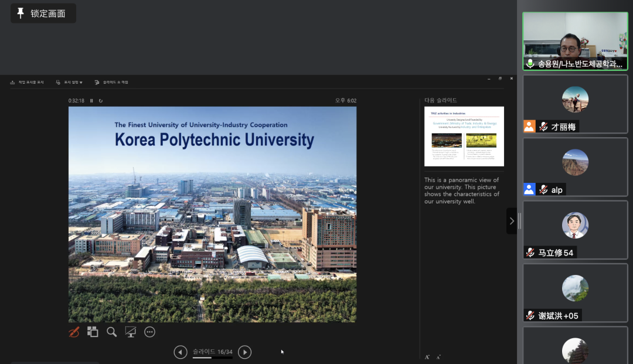Viewport: 633px width, 364px height.
Task: Click the lock screen pin button
Action: 43,13
